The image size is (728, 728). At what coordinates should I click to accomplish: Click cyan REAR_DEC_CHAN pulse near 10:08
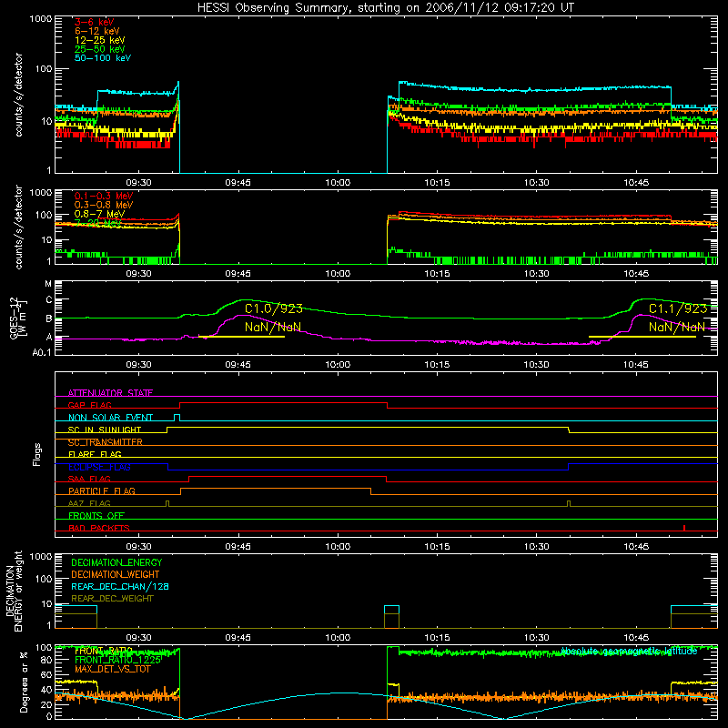click(x=391, y=606)
